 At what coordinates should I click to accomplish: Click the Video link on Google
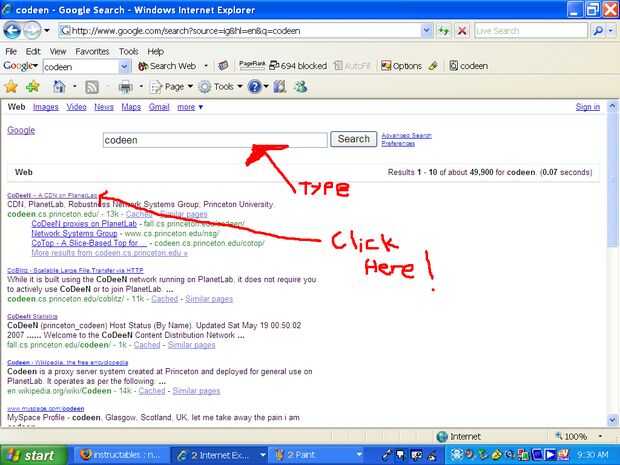point(76,107)
